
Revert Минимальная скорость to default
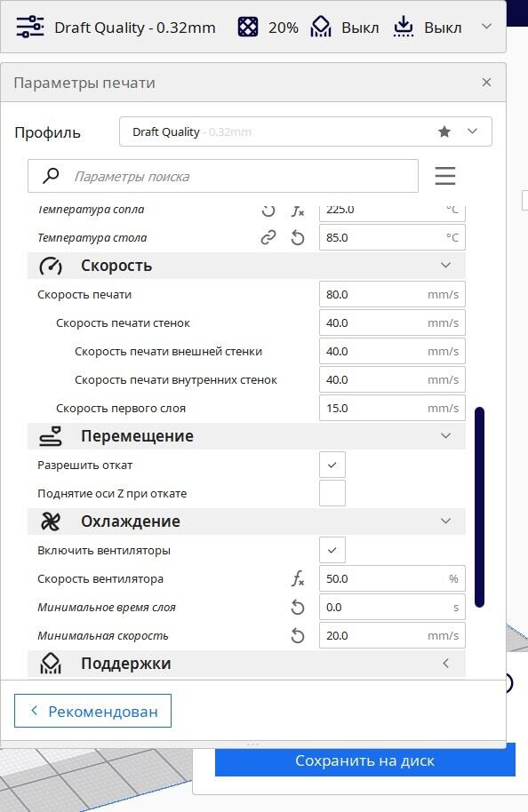point(298,635)
